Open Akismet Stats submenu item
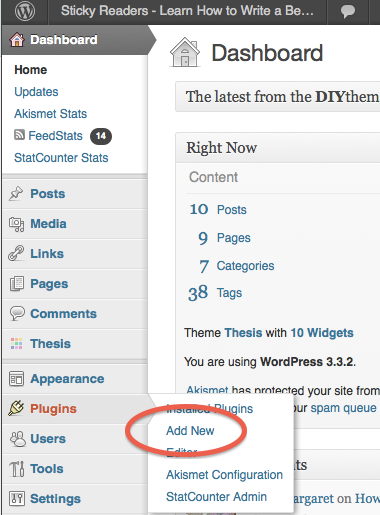The width and height of the screenshot is (380, 515). (x=51, y=114)
